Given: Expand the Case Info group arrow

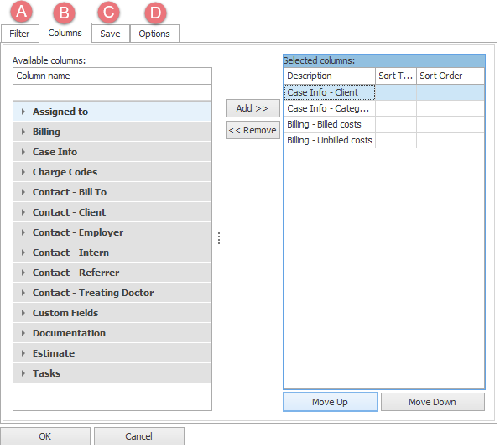Looking at the screenshot, I should [23, 152].
